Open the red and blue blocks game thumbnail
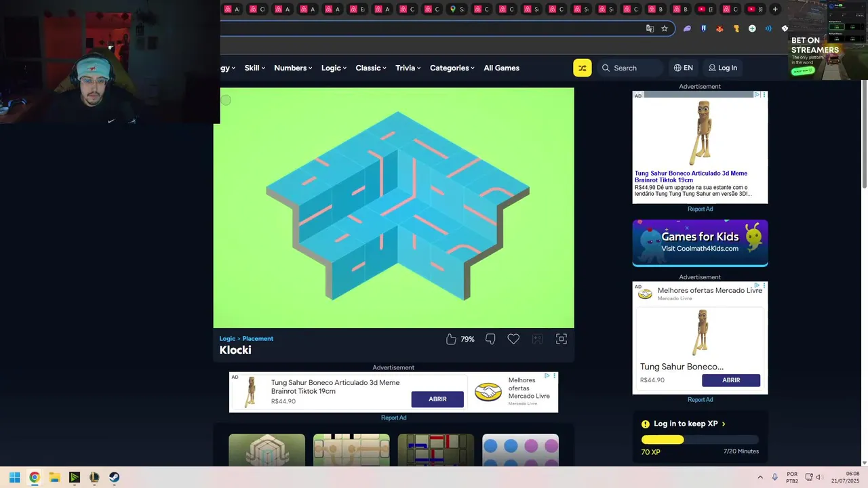The image size is (868, 488). [x=436, y=450]
